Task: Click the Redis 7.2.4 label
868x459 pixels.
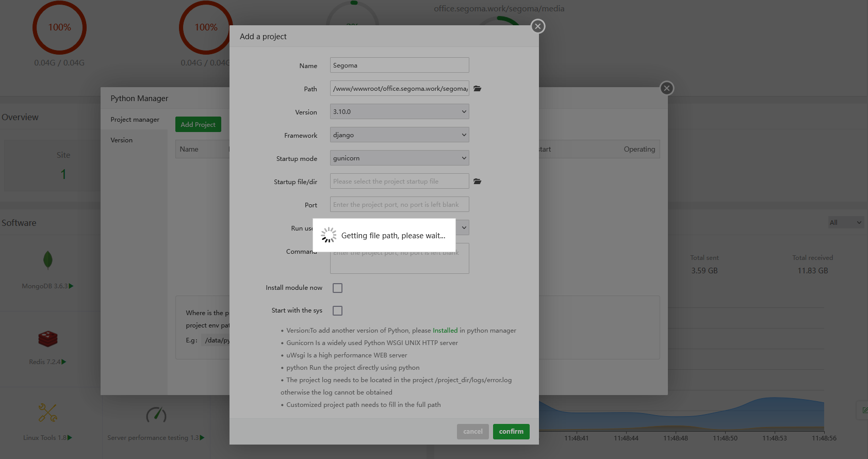Action: (x=45, y=362)
